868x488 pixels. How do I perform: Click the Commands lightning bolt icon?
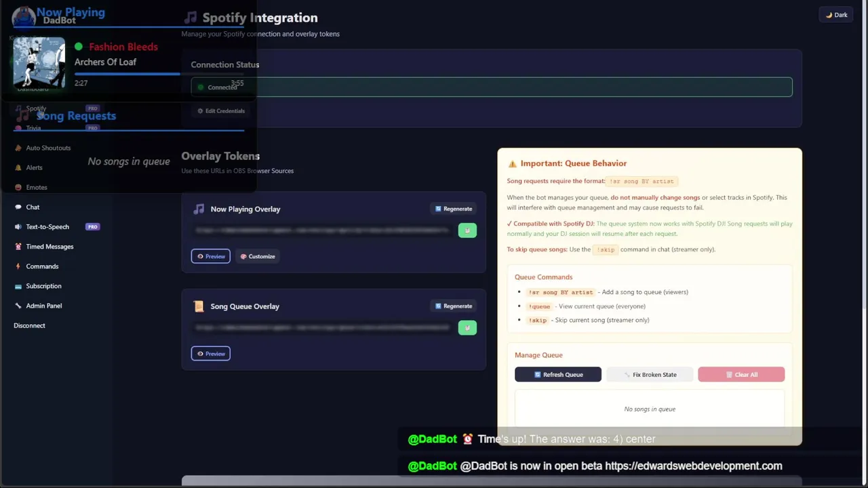[x=18, y=266]
